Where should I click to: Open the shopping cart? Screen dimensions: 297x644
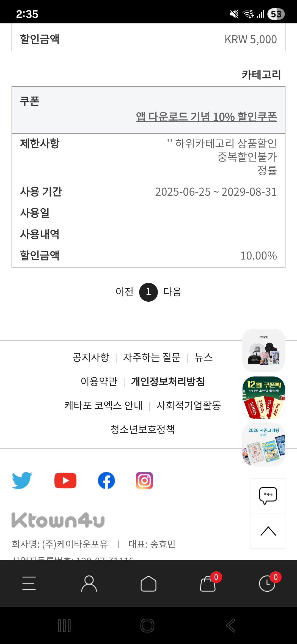(208, 583)
